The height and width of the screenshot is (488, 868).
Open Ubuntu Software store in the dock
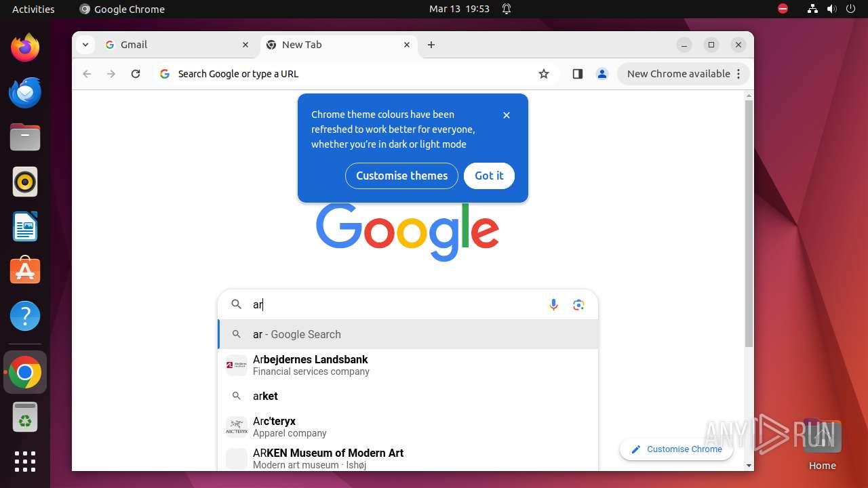coord(25,271)
